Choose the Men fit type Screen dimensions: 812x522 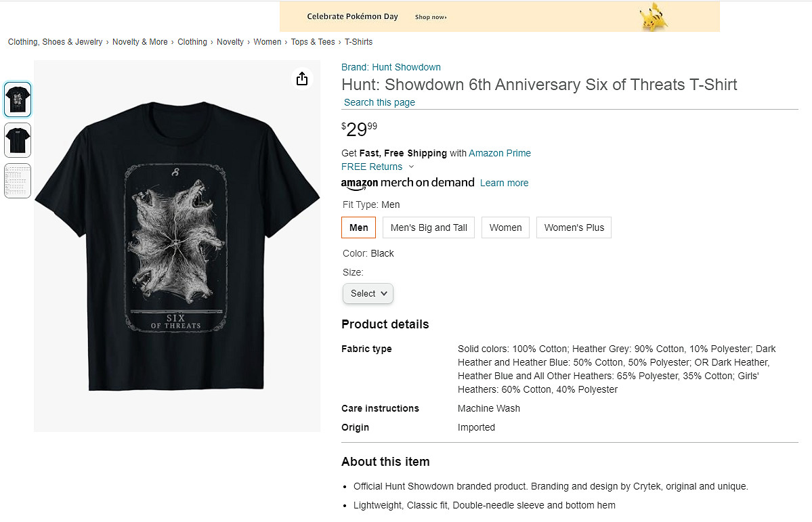pyautogui.click(x=358, y=227)
